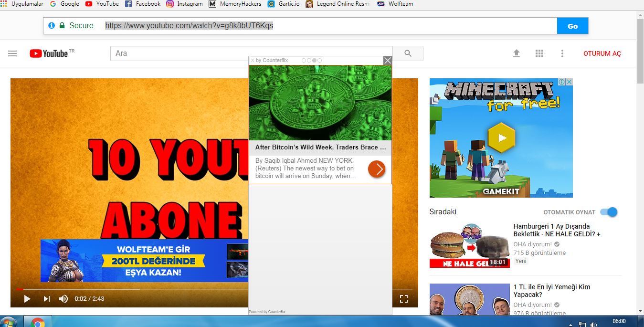
Task: Open the Gartic.io bookmark
Action: tap(284, 4)
